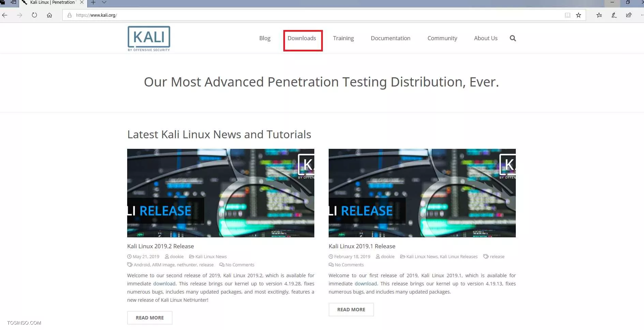This screenshot has width=644, height=330.
Task: Go to the browser Home page icon
Action: point(49,15)
